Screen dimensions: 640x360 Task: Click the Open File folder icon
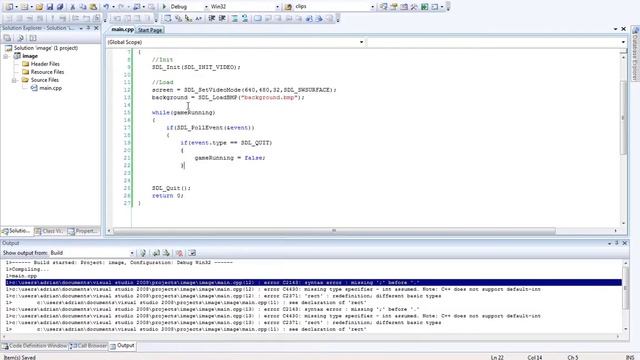(x=39, y=7)
